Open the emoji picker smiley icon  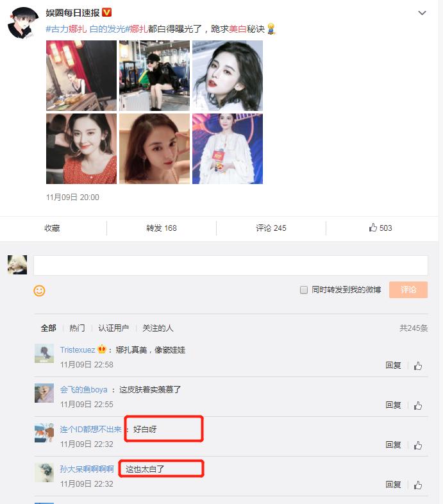click(x=39, y=290)
